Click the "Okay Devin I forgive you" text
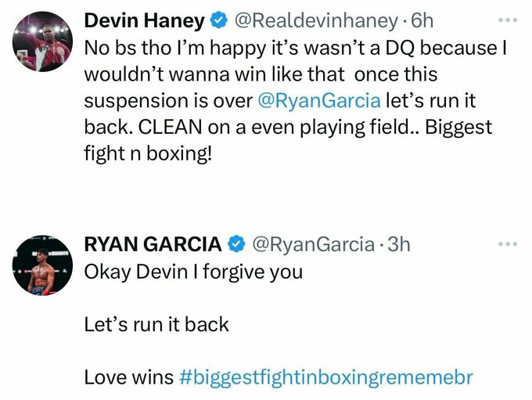 tap(193, 272)
